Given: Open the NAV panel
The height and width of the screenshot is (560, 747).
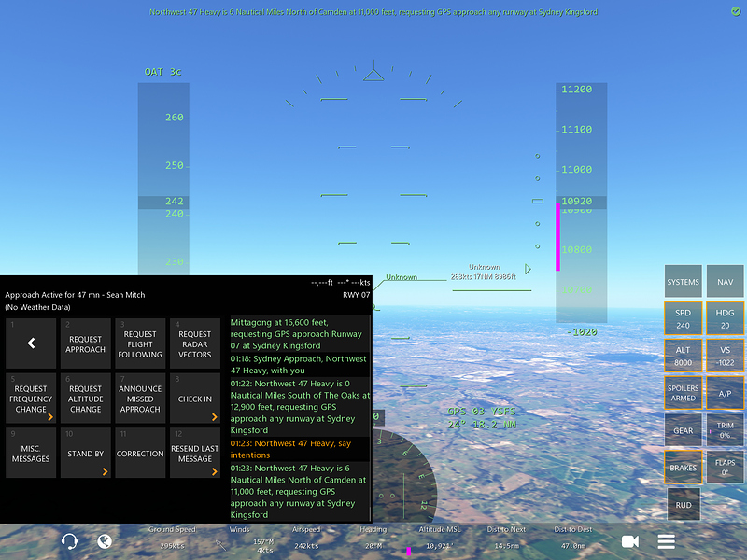Looking at the screenshot, I should tap(726, 282).
